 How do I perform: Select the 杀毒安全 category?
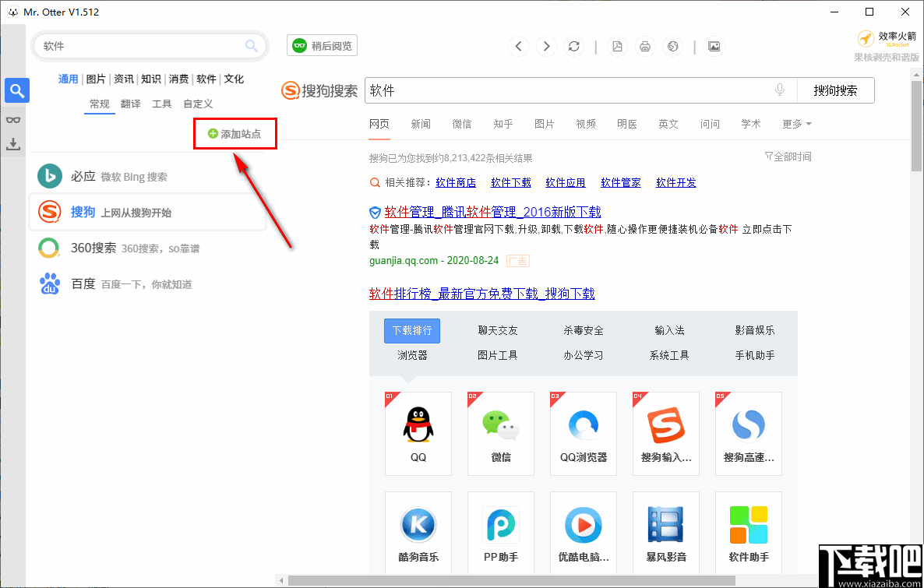tap(584, 330)
